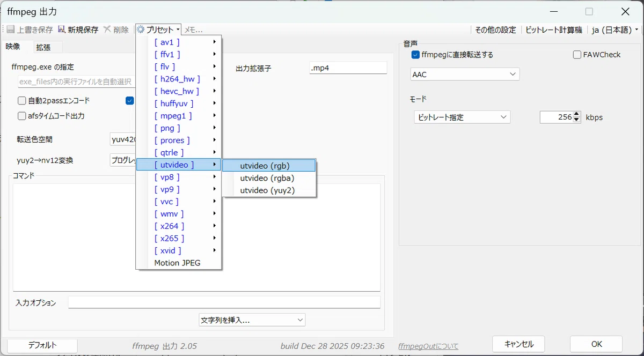The height and width of the screenshot is (356, 644).
Task: Expand the [ png ] preset submenu
Action: click(179, 128)
